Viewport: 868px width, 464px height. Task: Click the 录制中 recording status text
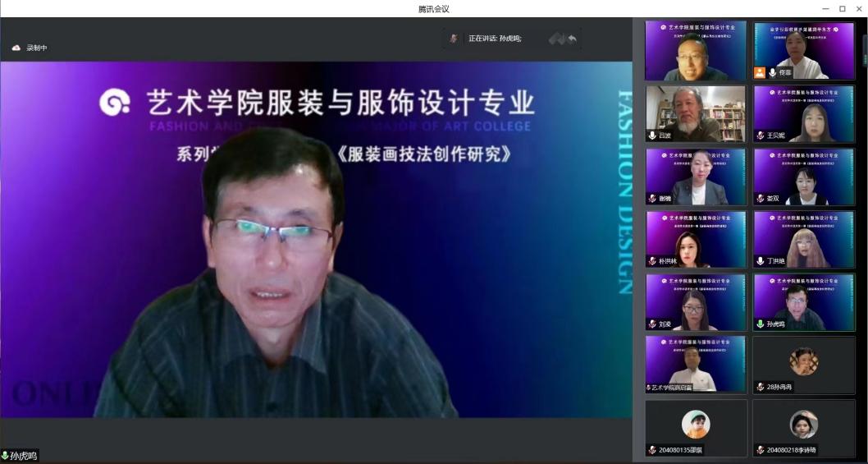coord(37,48)
